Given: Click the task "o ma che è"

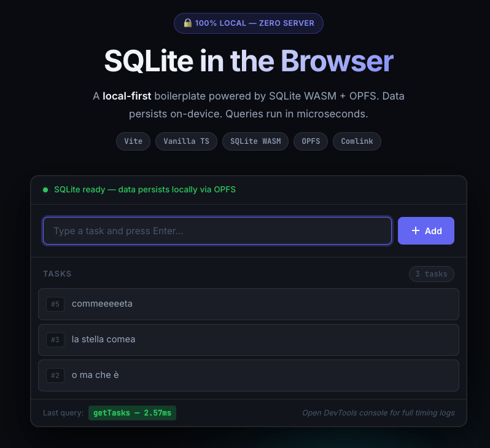Looking at the screenshot, I should pyautogui.click(x=95, y=375).
